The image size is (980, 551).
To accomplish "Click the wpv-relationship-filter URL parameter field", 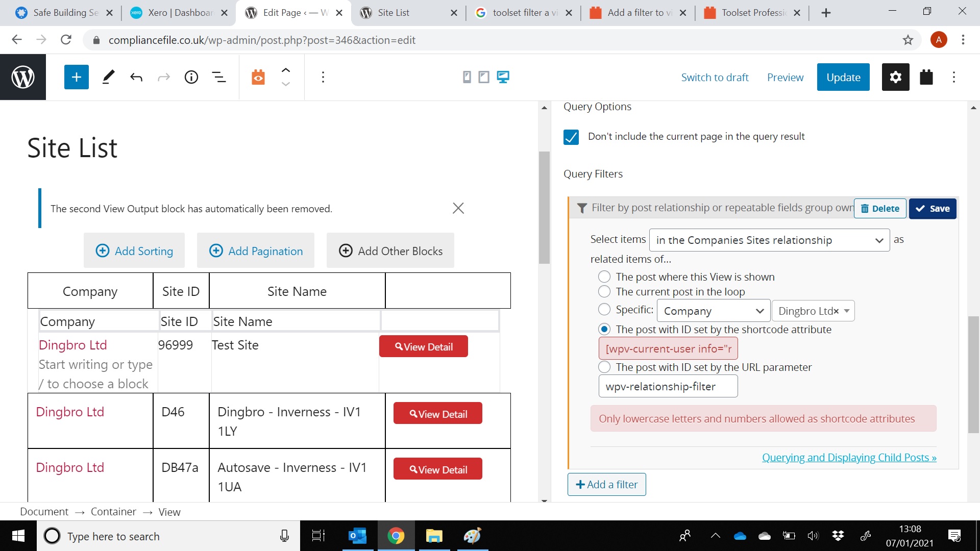I will pyautogui.click(x=668, y=386).
